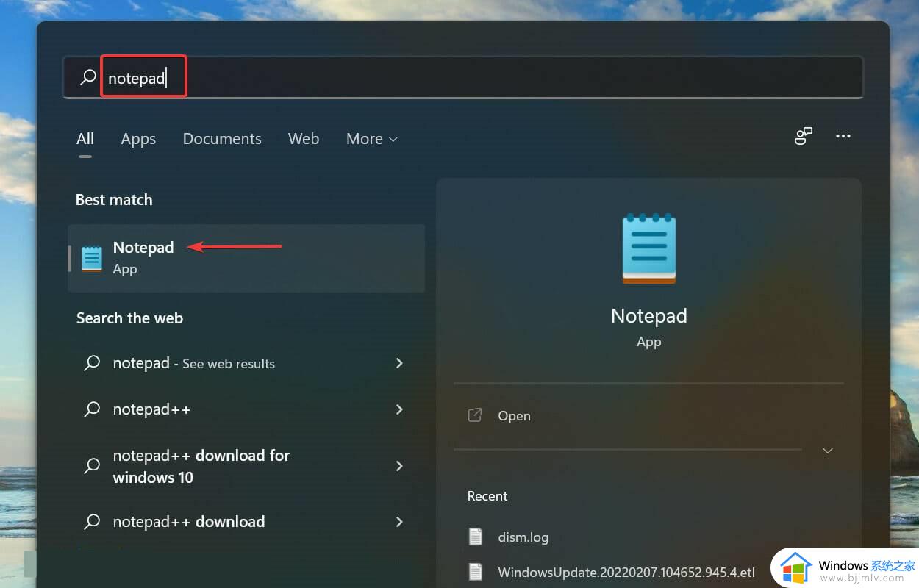Image resolution: width=919 pixels, height=588 pixels.
Task: Click magnifier icon beside 'notepad++ download' suggestion
Action: coord(92,522)
